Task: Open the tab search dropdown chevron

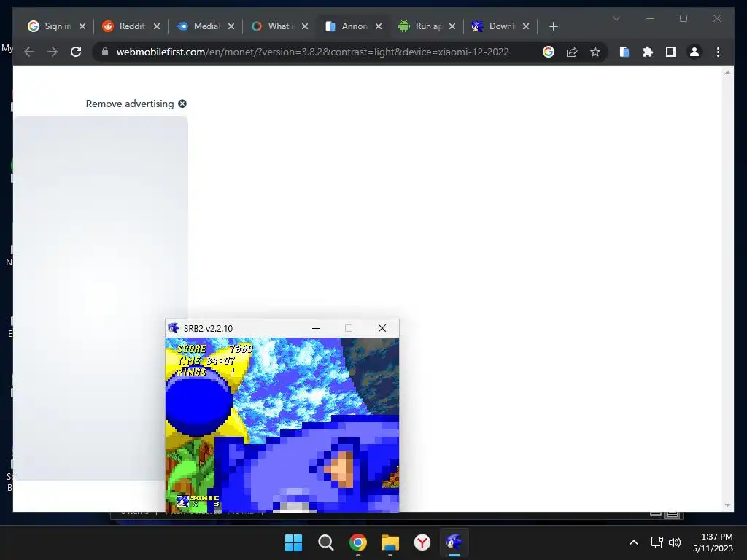Action: tap(616, 18)
